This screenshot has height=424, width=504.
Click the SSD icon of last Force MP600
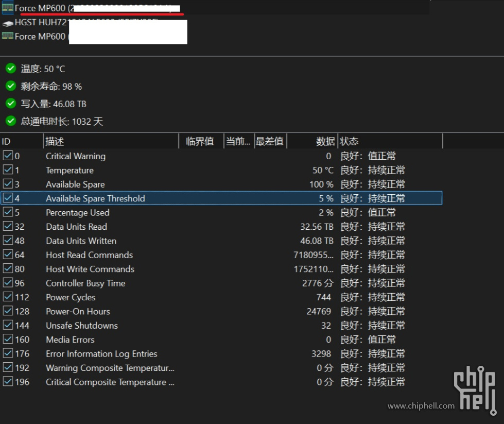click(7, 36)
